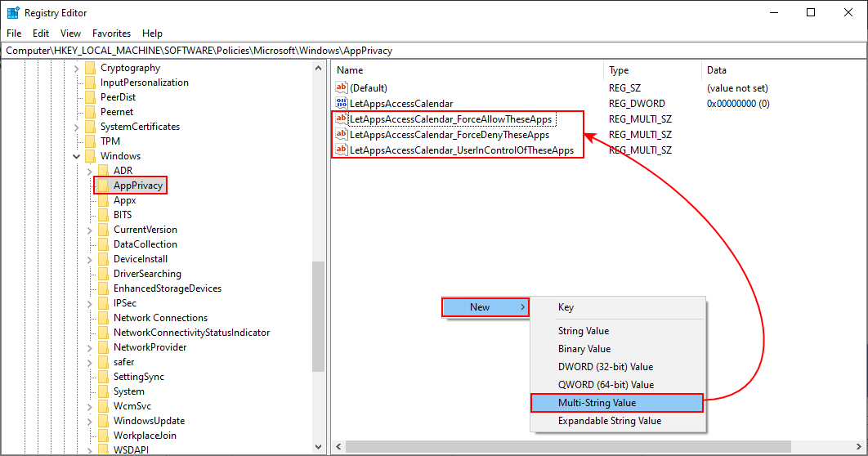This screenshot has width=868, height=456.
Task: Select the Appx folder icon
Action: (104, 200)
